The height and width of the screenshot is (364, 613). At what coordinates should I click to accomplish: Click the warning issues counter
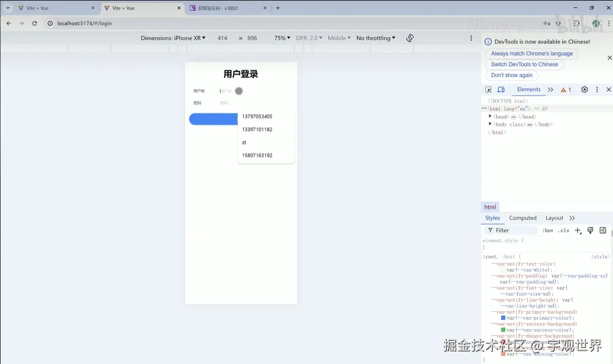(566, 90)
